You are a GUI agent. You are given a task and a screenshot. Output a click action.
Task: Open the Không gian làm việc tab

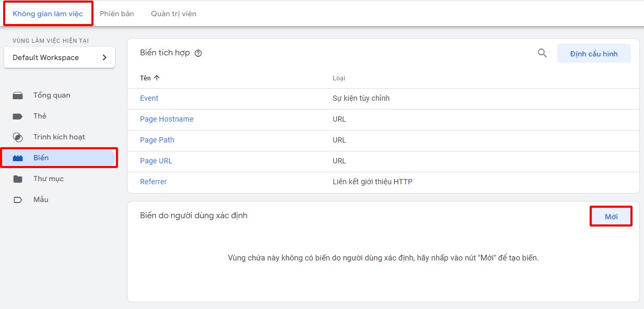coord(48,14)
